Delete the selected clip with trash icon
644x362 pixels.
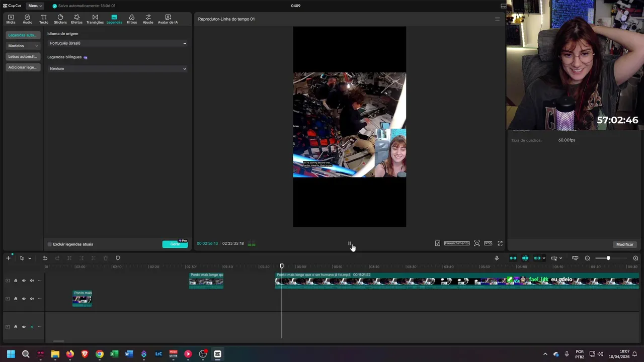pos(106,258)
